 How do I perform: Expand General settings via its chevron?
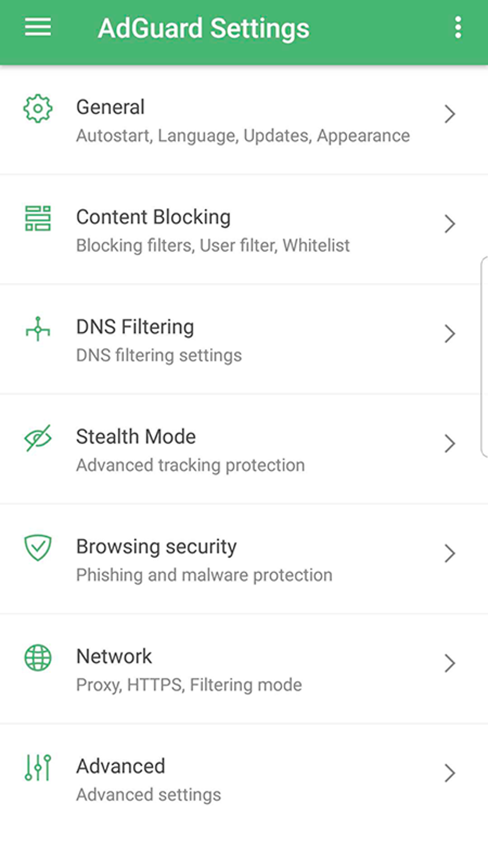(449, 114)
